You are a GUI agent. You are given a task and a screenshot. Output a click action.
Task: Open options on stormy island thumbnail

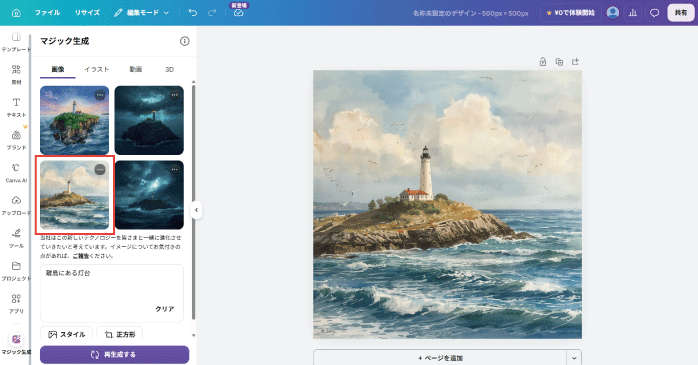tap(174, 170)
